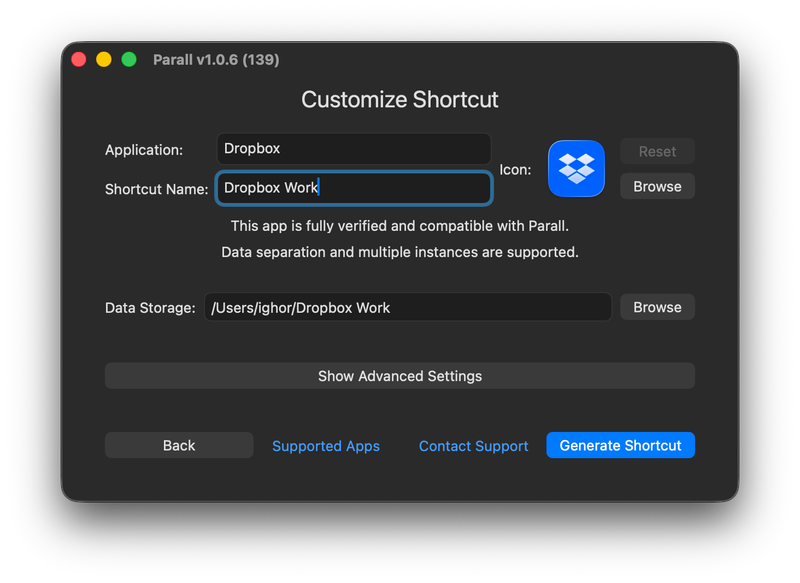Minimize the window using the yellow button
Image resolution: width=800 pixels, height=583 pixels.
(104, 60)
